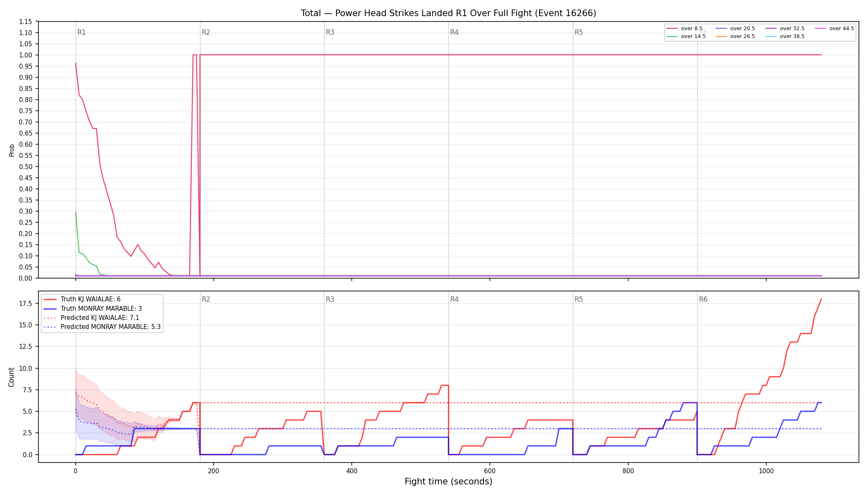Viewport: 868px width, 496px height.
Task: Click the 'Count' y-axis label
Action: click(x=11, y=377)
